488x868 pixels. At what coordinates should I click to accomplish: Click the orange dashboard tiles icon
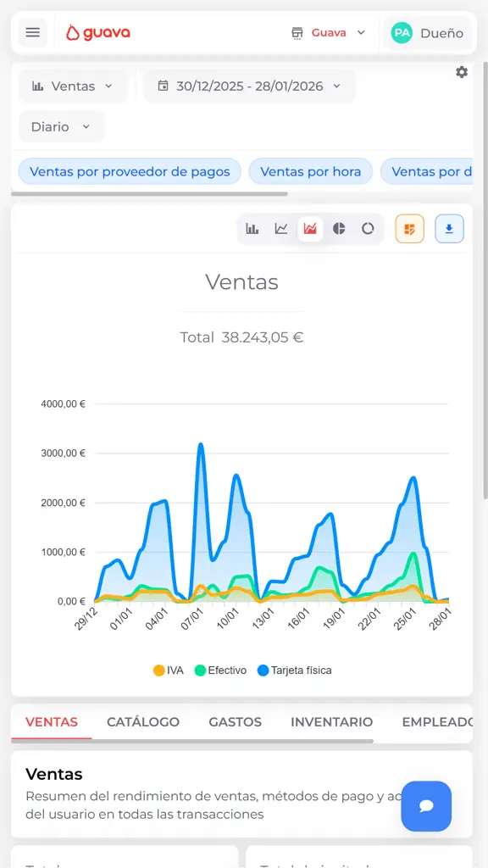409,228
